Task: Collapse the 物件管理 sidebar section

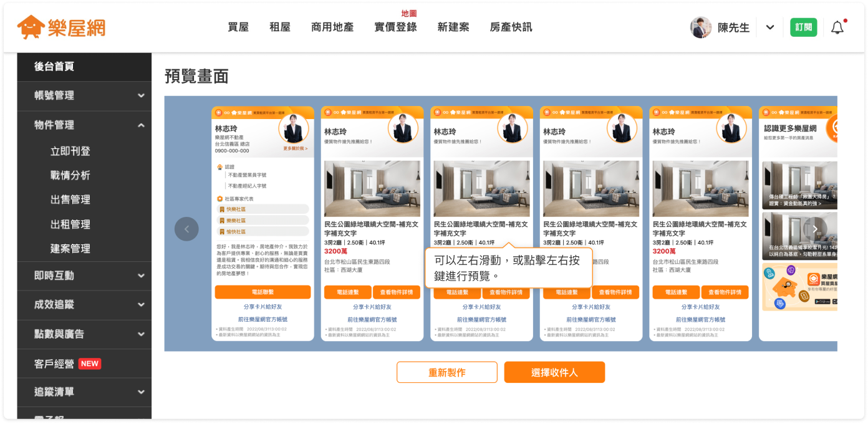Action: [141, 125]
